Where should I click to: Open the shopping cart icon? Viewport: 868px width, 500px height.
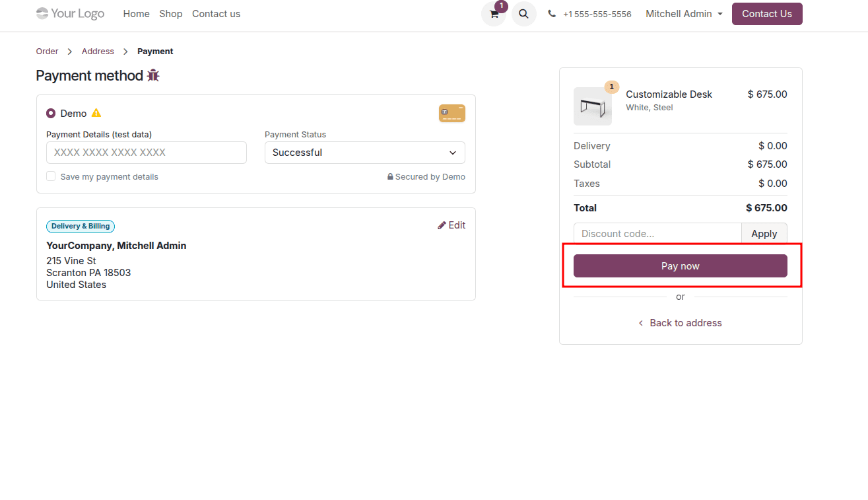(x=494, y=14)
